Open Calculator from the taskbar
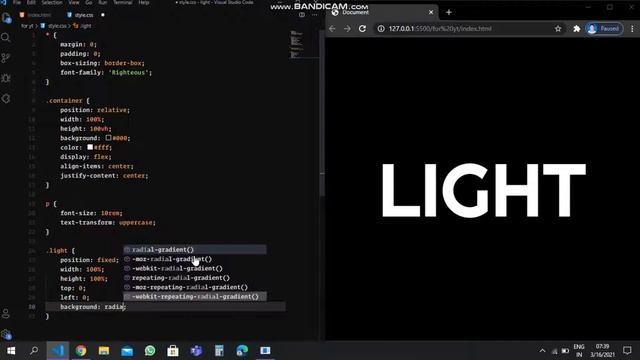Image resolution: width=640 pixels, height=360 pixels. tap(219, 351)
